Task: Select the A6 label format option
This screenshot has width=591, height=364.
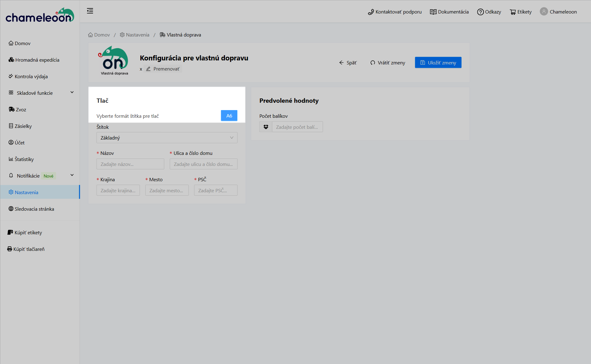Action: 229,116
